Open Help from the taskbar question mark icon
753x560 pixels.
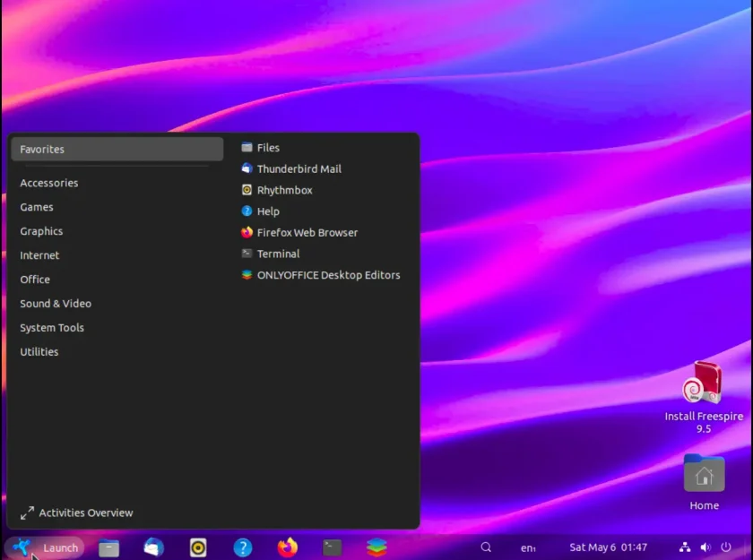243,547
